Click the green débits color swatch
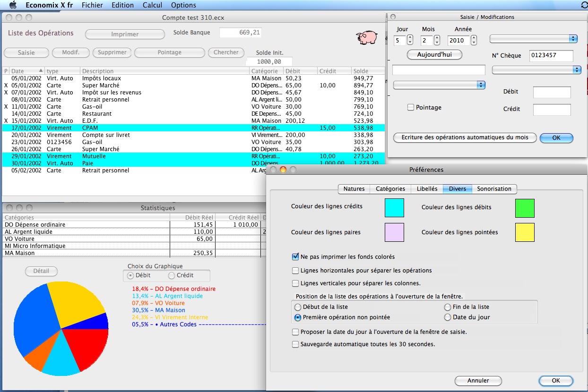 [525, 208]
